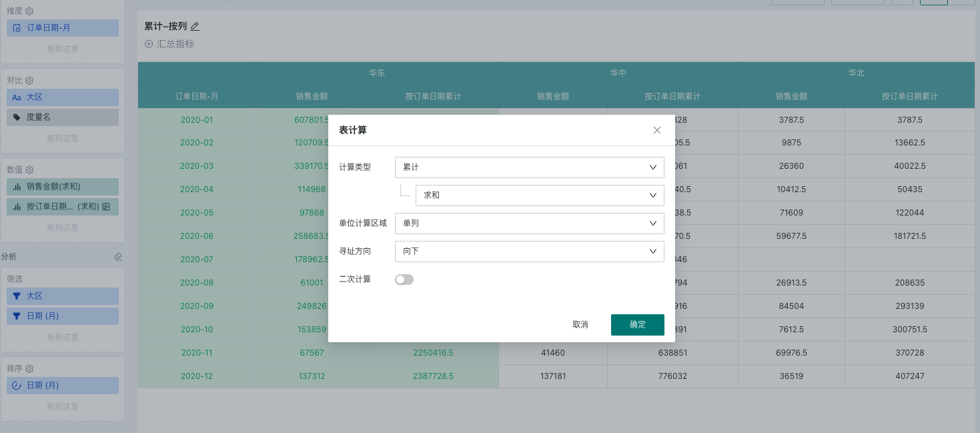Click table-calc icon on 按订单日期 field

pyautogui.click(x=105, y=207)
